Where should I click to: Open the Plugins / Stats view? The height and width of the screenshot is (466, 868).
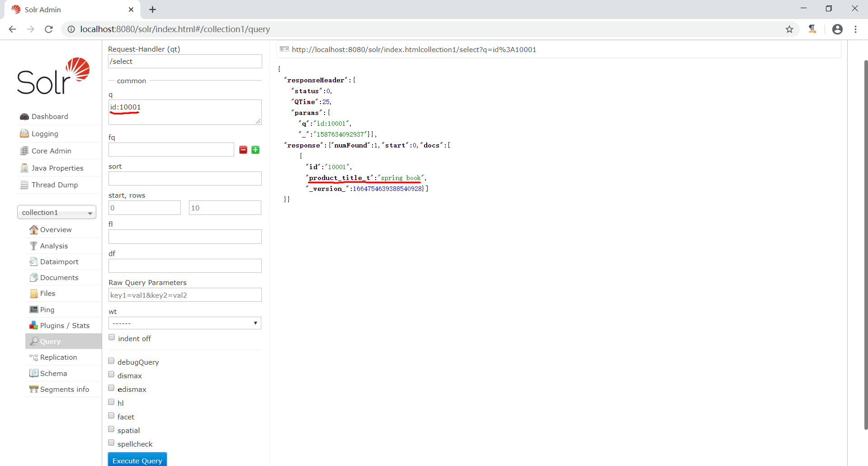(64, 325)
